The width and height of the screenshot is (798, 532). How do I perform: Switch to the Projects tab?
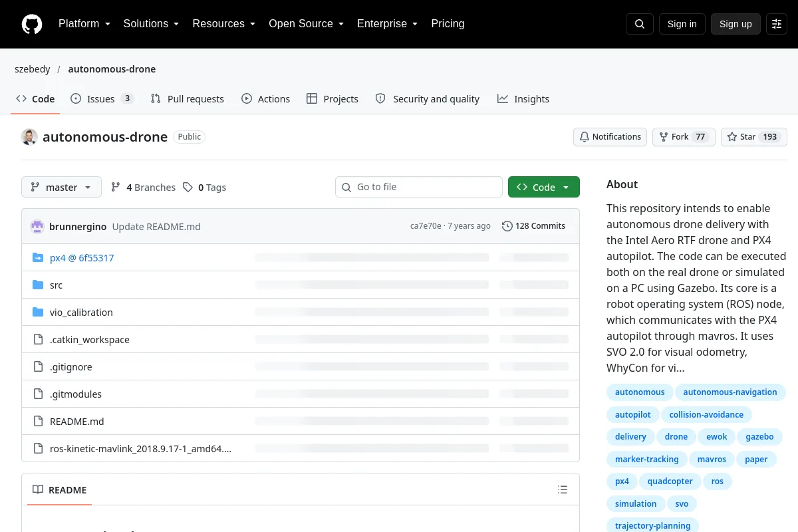point(332,98)
